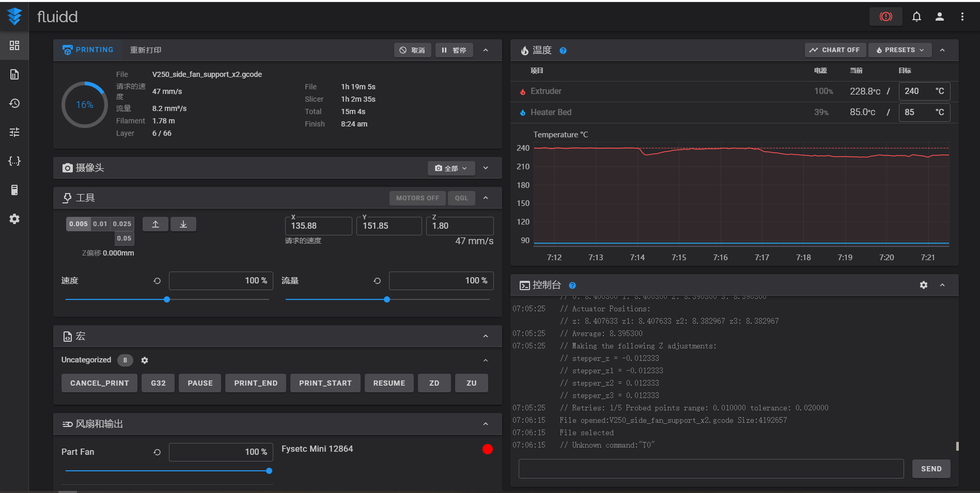Open the tune sliders sidebar page
Viewport: 980px width, 493px height.
(x=14, y=132)
